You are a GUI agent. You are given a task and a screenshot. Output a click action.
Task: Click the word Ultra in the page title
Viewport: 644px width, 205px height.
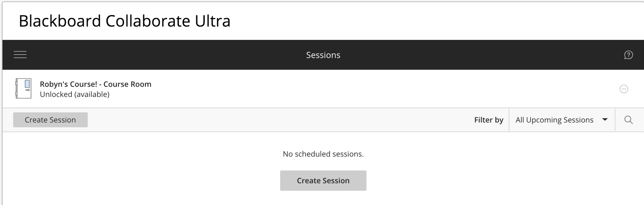click(213, 21)
